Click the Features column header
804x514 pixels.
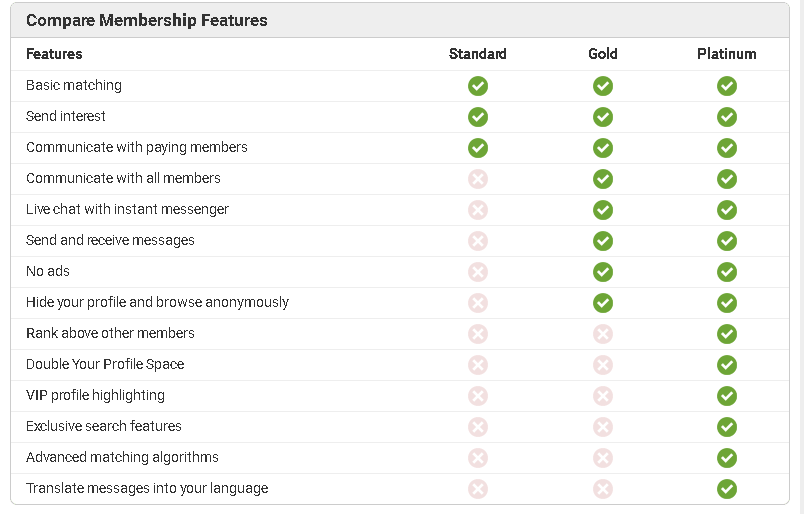point(54,54)
